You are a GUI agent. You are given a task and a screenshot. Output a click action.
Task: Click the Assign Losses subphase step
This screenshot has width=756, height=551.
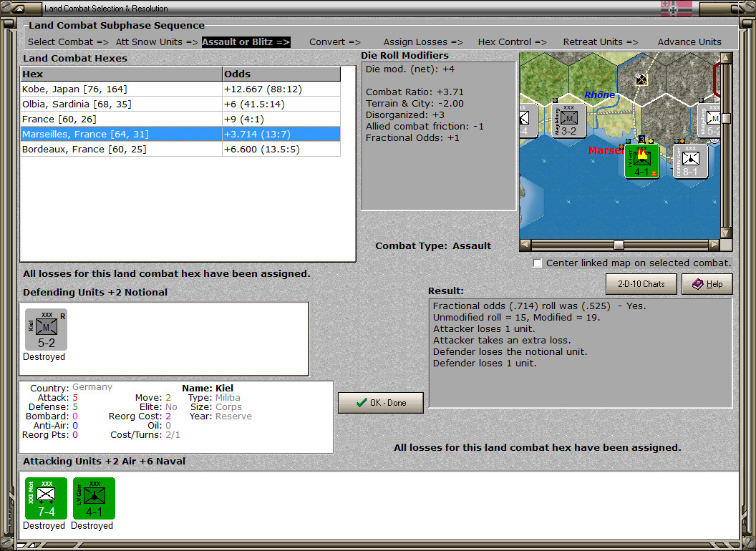pyautogui.click(x=423, y=42)
